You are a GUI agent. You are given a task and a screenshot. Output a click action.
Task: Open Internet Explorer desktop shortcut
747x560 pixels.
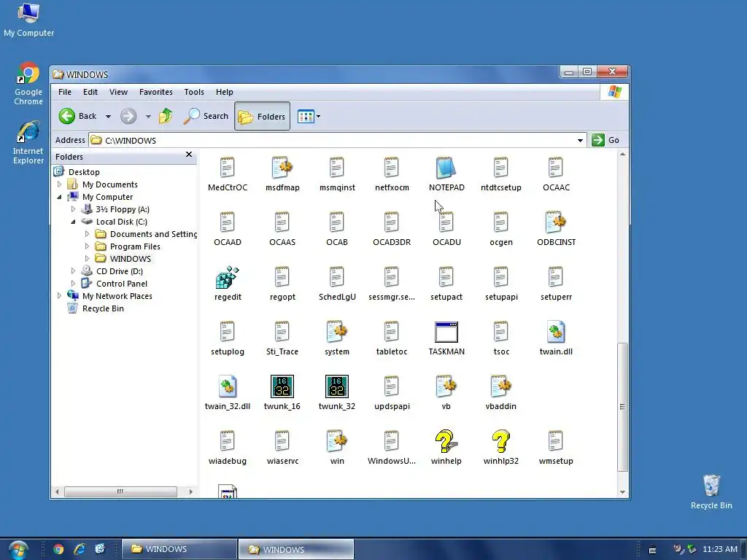[x=28, y=143]
